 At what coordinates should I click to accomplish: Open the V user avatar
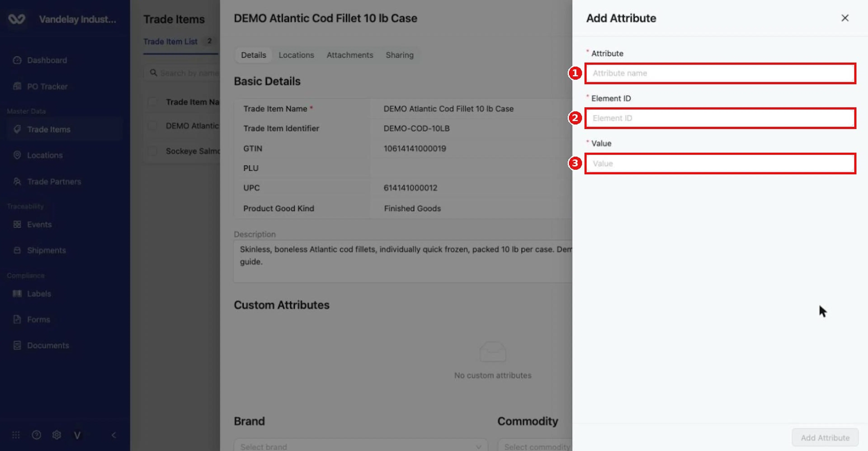pyautogui.click(x=77, y=435)
